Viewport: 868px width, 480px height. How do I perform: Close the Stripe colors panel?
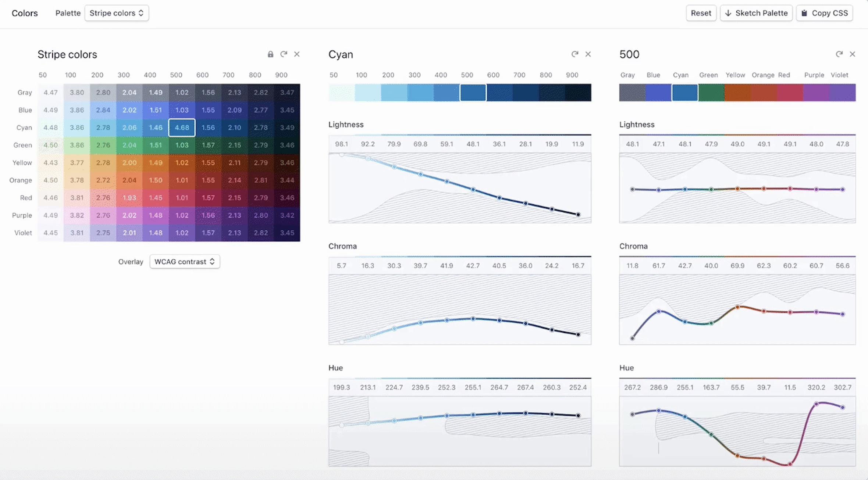297,54
